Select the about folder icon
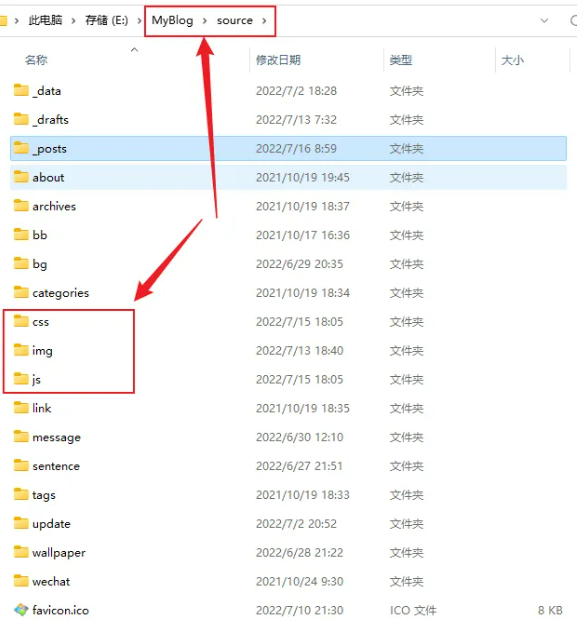The height and width of the screenshot is (620, 577). point(21,177)
